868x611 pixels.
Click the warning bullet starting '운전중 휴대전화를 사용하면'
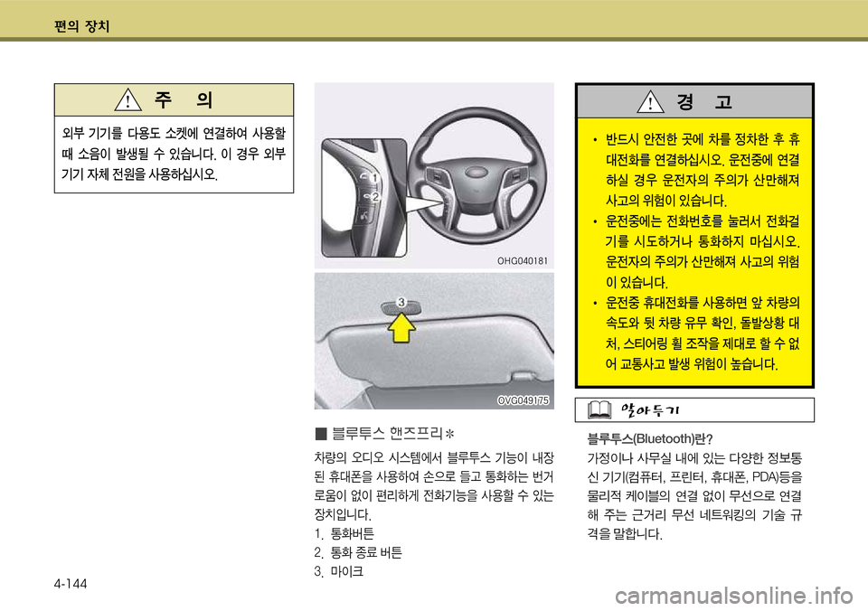[696, 334]
